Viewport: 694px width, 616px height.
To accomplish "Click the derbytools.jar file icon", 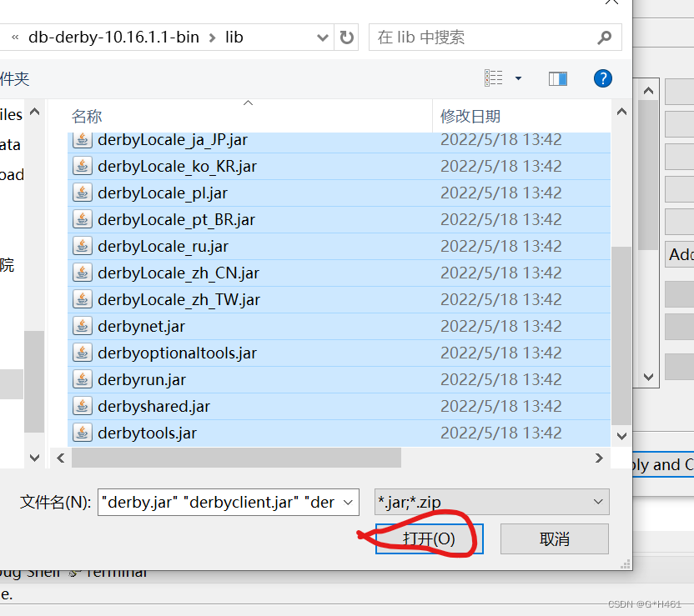I will 81,433.
